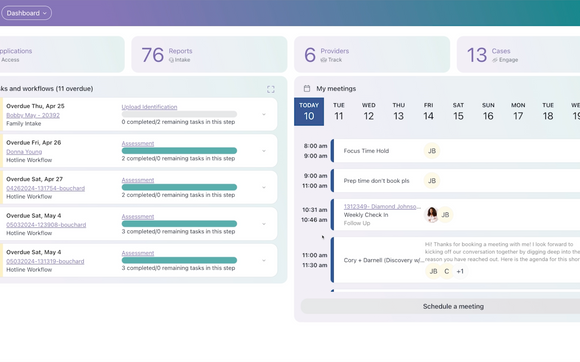Open the 76 Reports card
The height and width of the screenshot is (362, 580).
[209, 54]
